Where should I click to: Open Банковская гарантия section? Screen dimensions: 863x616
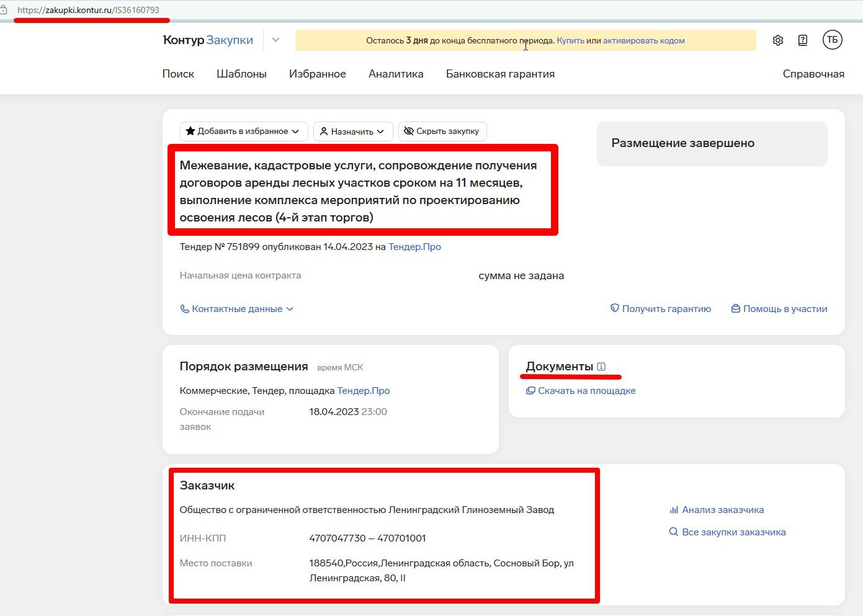(x=500, y=74)
